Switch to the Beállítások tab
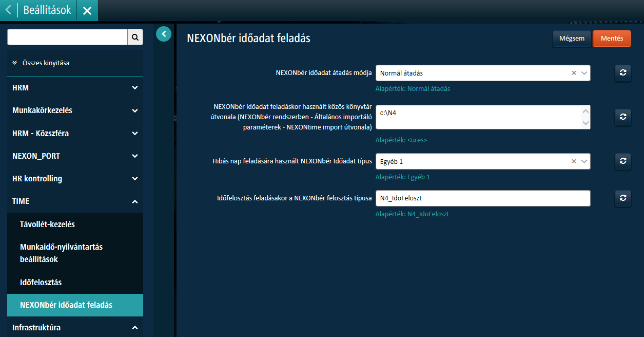The width and height of the screenshot is (644, 337). coord(47,10)
